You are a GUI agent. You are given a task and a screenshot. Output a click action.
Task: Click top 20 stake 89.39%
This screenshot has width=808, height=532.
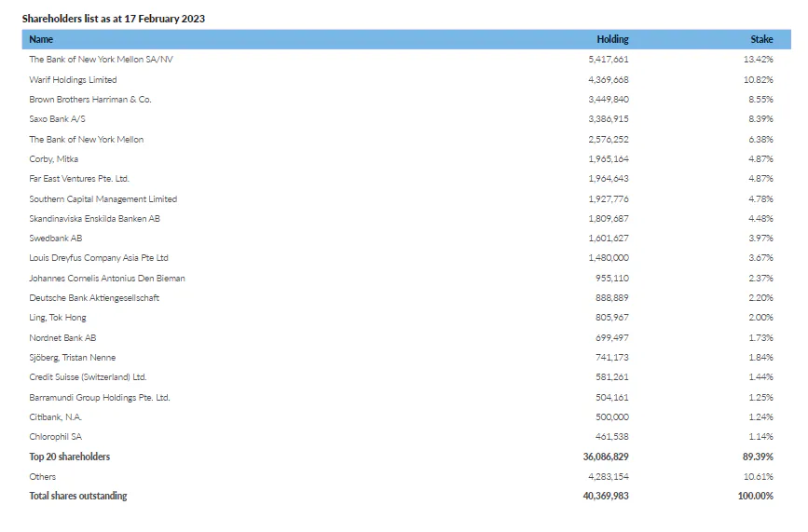tap(758, 457)
